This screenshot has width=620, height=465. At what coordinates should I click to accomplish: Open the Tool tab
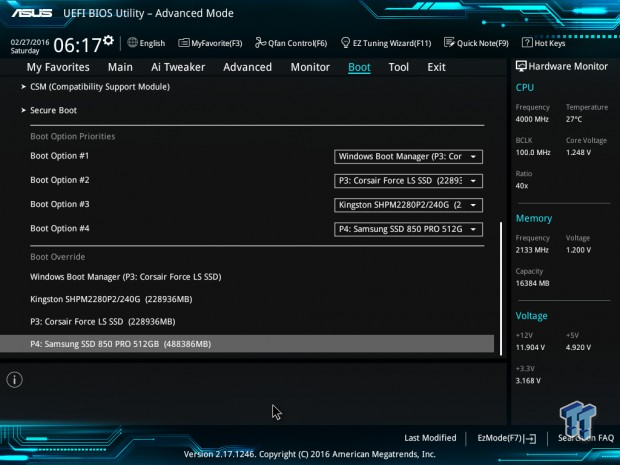point(399,67)
